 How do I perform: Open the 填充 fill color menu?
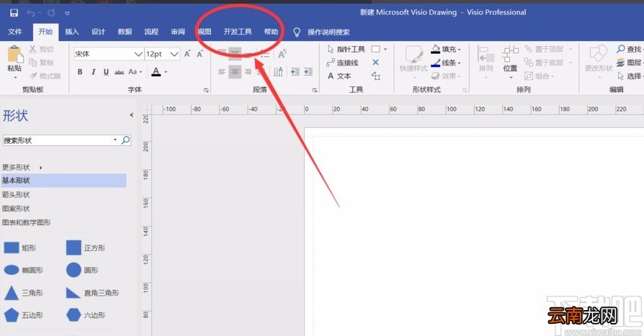(446, 49)
